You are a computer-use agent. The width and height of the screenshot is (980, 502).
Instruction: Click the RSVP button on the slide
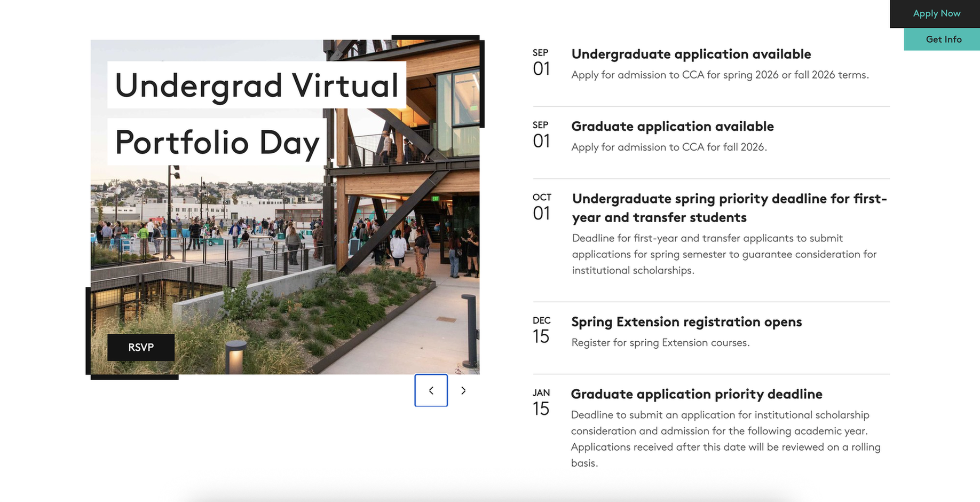pyautogui.click(x=141, y=348)
